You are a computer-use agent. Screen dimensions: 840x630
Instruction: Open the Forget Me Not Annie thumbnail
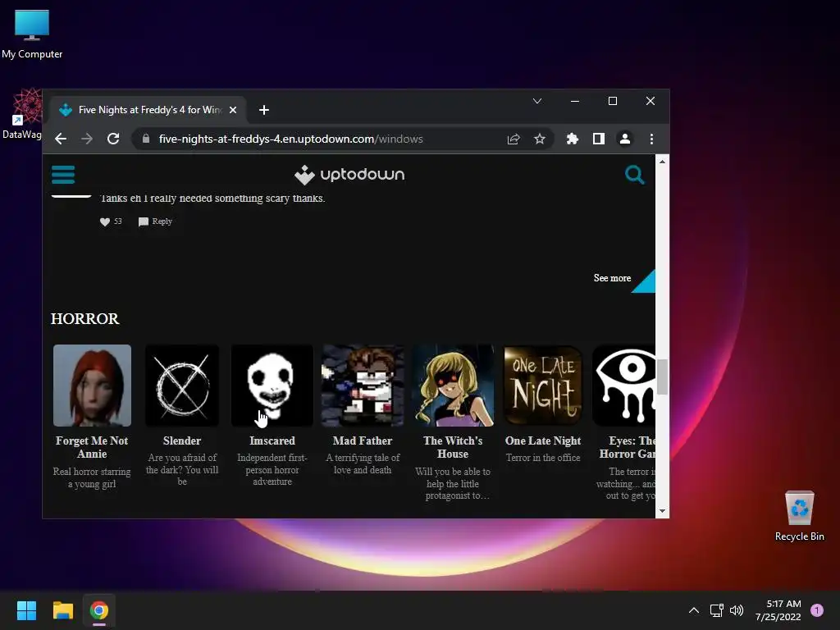point(92,386)
